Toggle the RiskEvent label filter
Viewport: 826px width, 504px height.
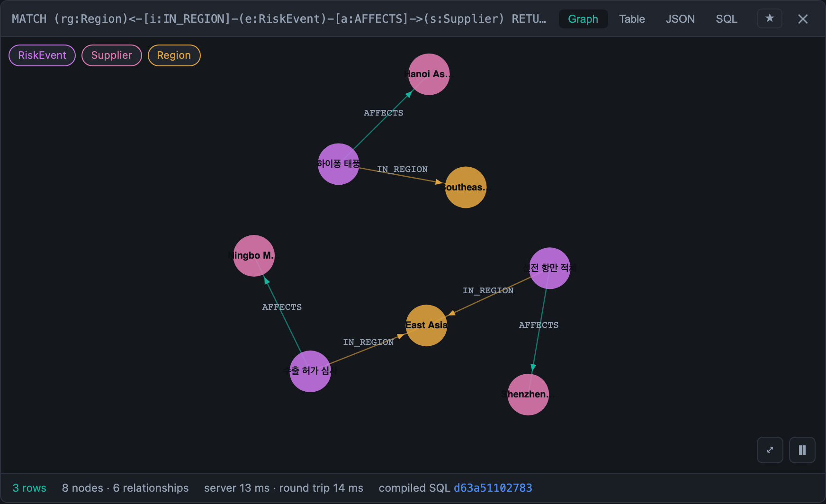coord(42,55)
